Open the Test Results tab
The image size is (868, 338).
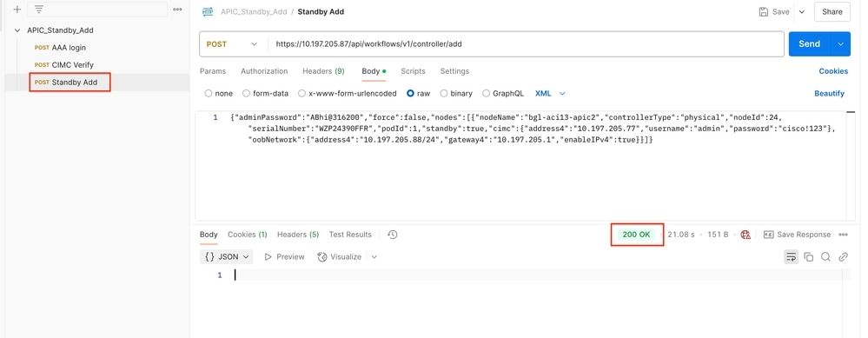(350, 235)
